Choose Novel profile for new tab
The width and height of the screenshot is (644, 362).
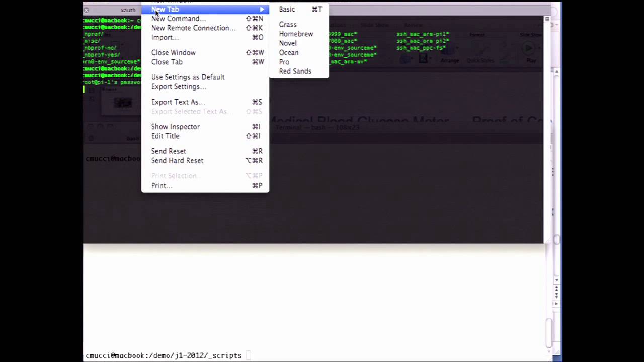point(299,43)
